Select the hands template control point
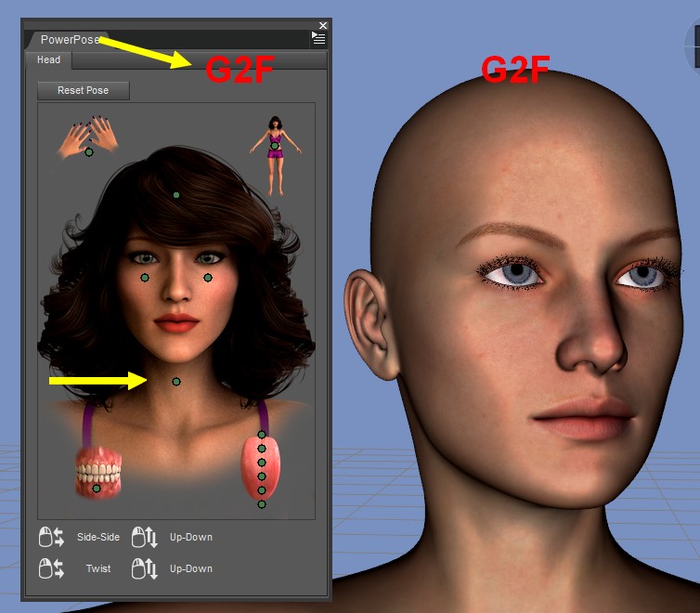 click(x=89, y=152)
